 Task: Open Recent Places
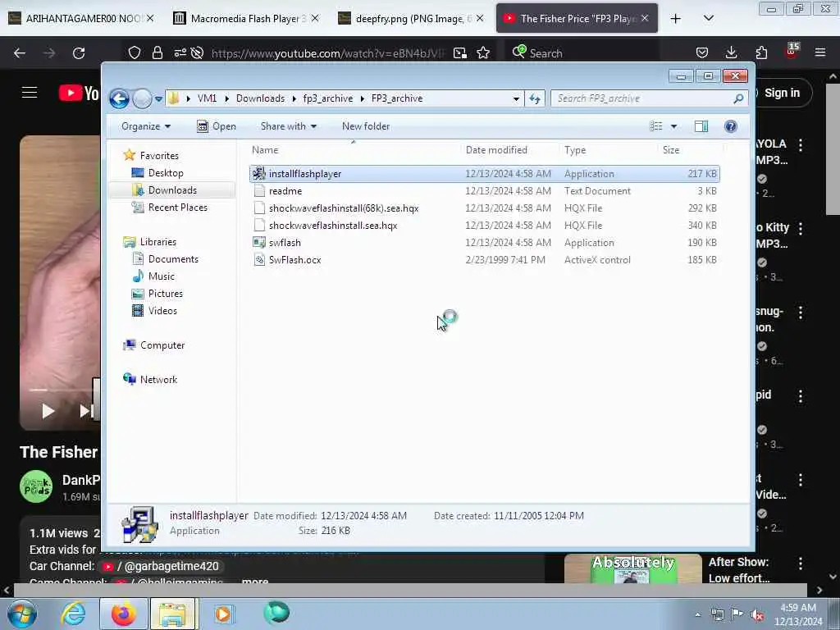point(177,208)
